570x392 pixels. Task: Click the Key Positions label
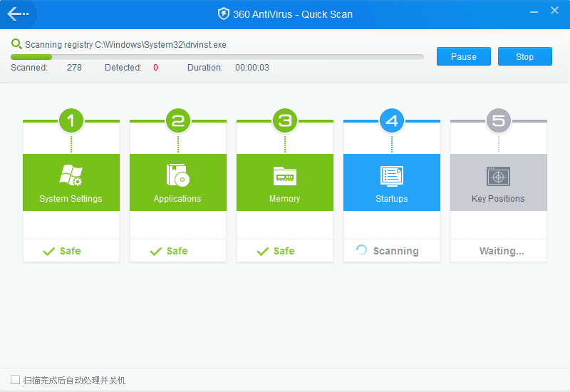coord(498,199)
